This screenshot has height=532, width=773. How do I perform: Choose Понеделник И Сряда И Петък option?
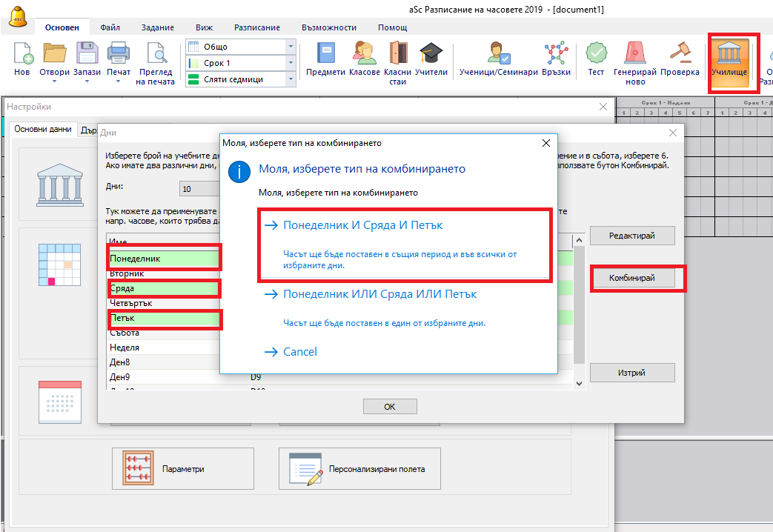click(363, 225)
